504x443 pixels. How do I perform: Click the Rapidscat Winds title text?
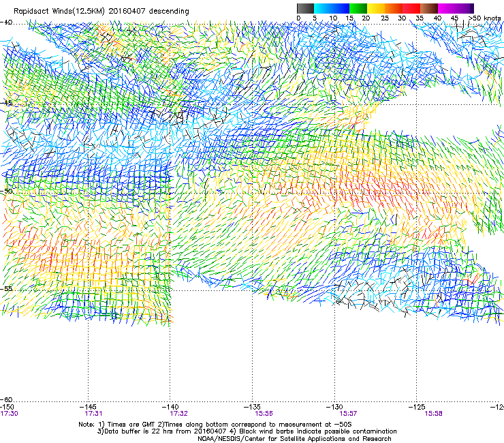pyautogui.click(x=101, y=11)
